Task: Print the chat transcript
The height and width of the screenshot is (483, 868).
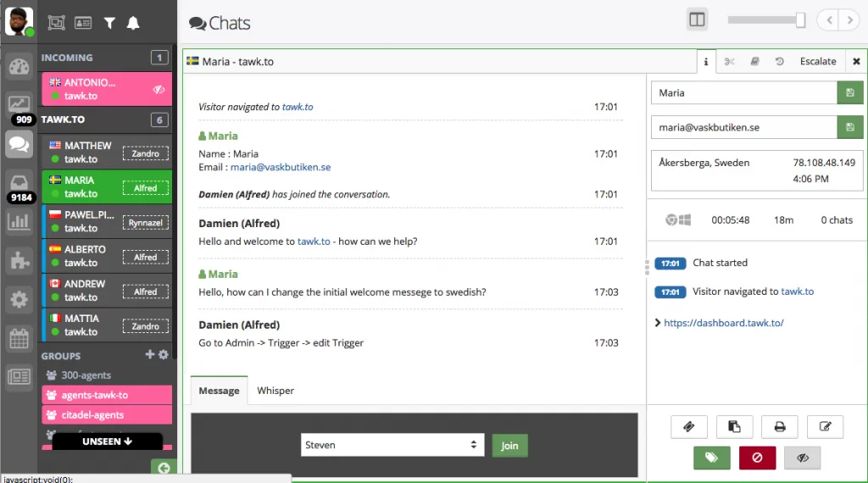Action: click(x=779, y=427)
